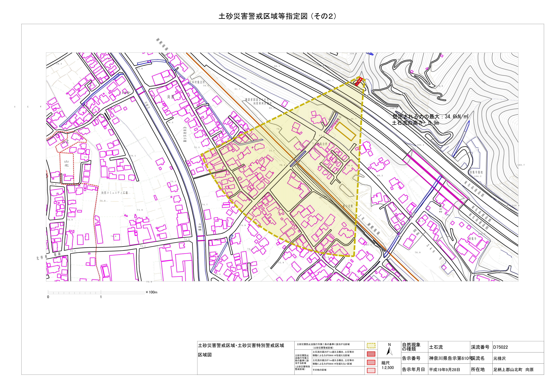Click the north arrow compass symbol
Viewport: 555px width, 392px height.
click(x=389, y=350)
